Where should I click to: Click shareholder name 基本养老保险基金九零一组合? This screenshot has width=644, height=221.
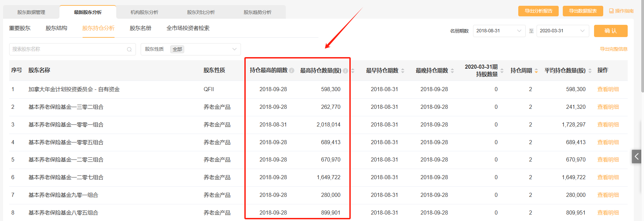point(63,195)
